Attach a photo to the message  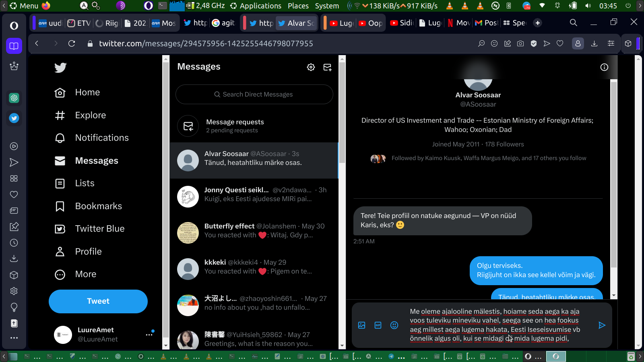362,325
